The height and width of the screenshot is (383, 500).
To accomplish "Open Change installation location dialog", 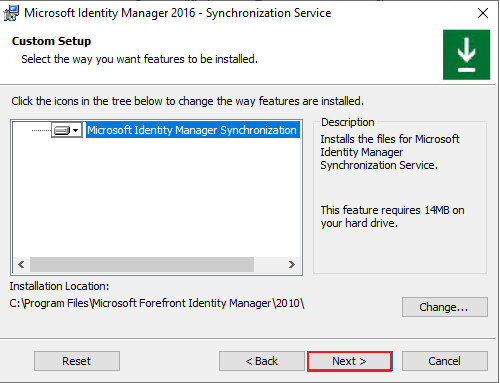I will [445, 307].
